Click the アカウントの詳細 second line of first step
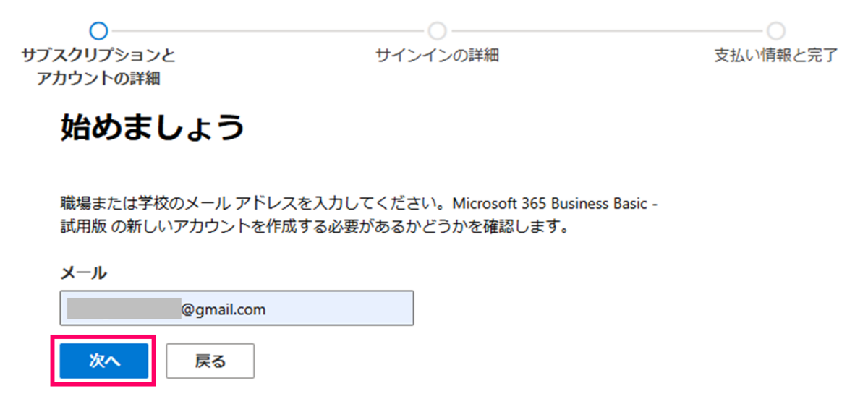This screenshot has height=404, width=868. pyautogui.click(x=98, y=79)
